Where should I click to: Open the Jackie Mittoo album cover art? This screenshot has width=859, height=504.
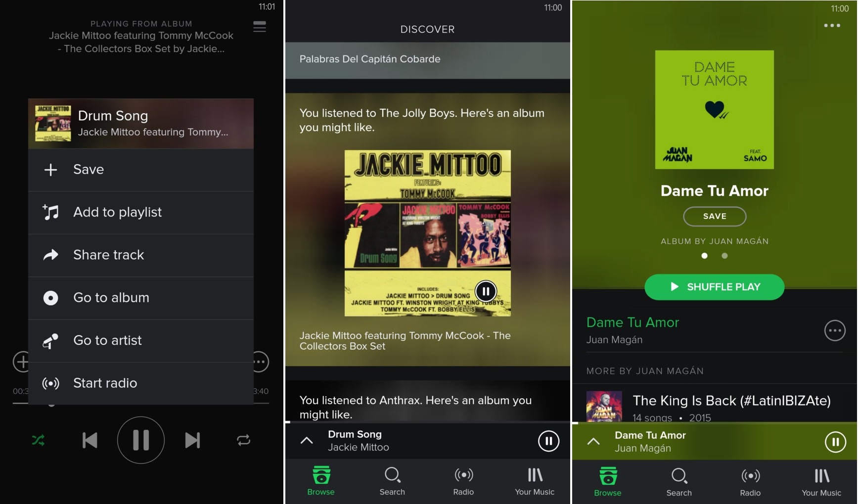[x=428, y=233]
